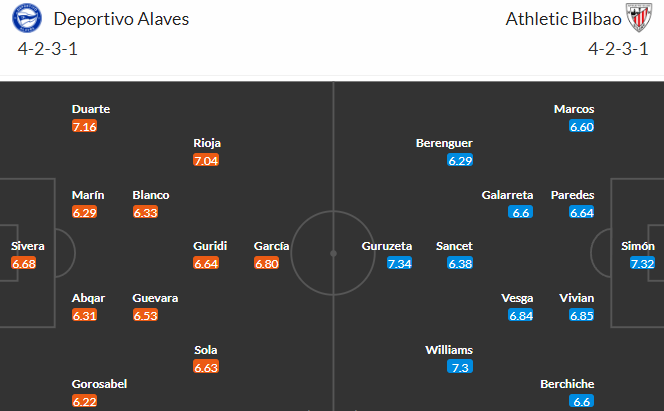The image size is (664, 411).
Task: Select Rioja's 7.04 rating badge
Action: (x=206, y=160)
